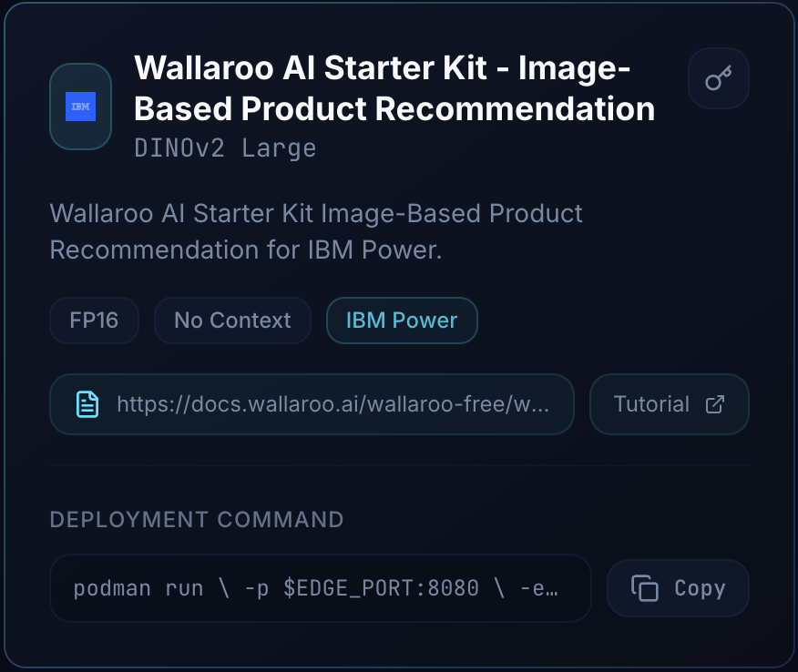Select the No Context tag
Screen dimensions: 798x672
(x=232, y=321)
